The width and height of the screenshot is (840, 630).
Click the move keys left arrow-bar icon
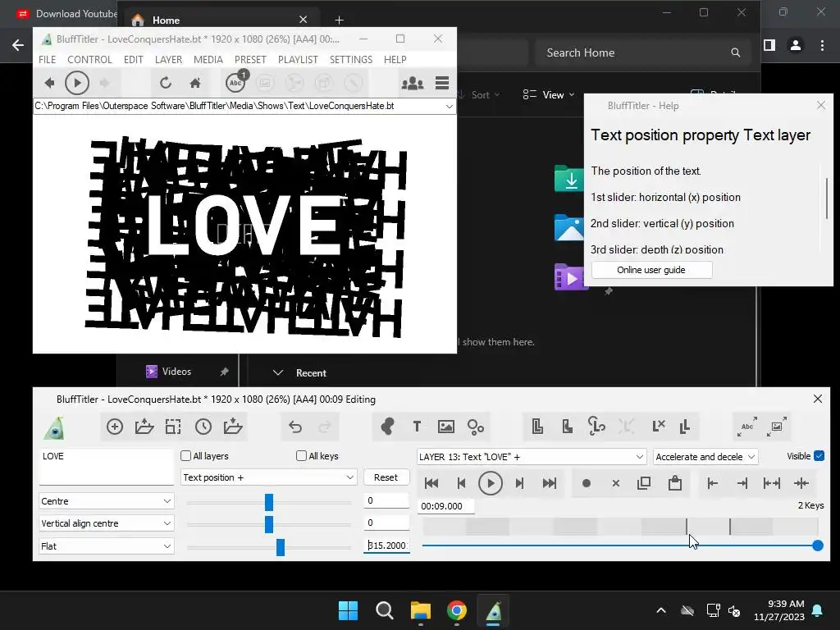tap(713, 483)
